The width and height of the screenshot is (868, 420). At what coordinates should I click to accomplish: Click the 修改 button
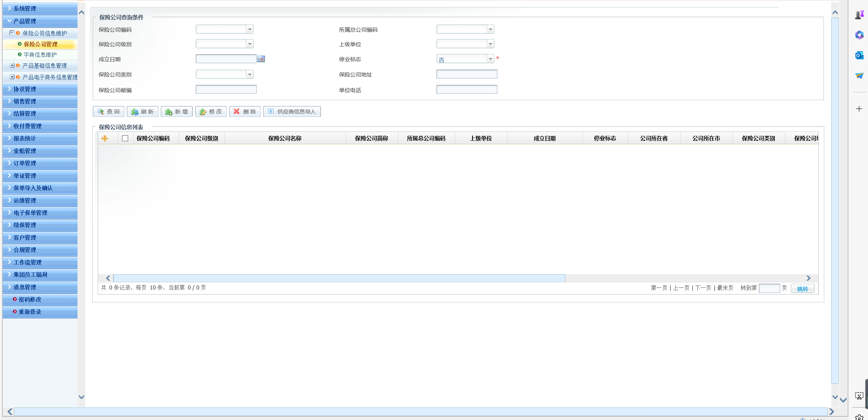click(x=211, y=111)
